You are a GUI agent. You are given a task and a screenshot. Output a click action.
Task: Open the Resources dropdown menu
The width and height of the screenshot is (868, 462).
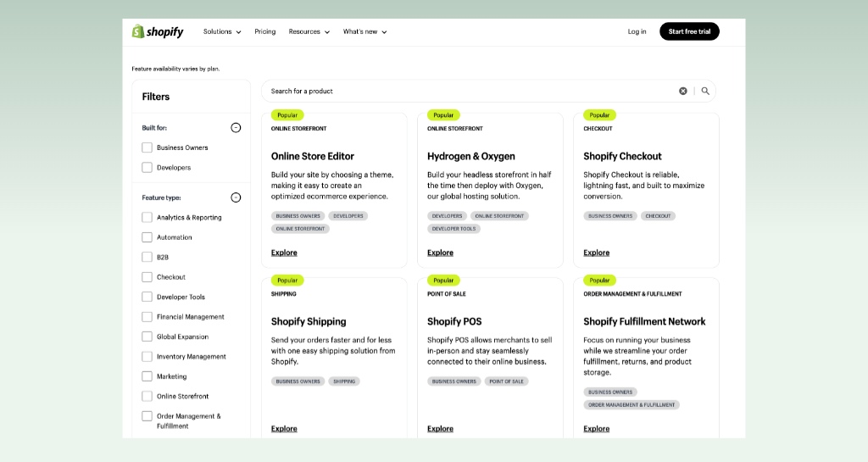309,31
